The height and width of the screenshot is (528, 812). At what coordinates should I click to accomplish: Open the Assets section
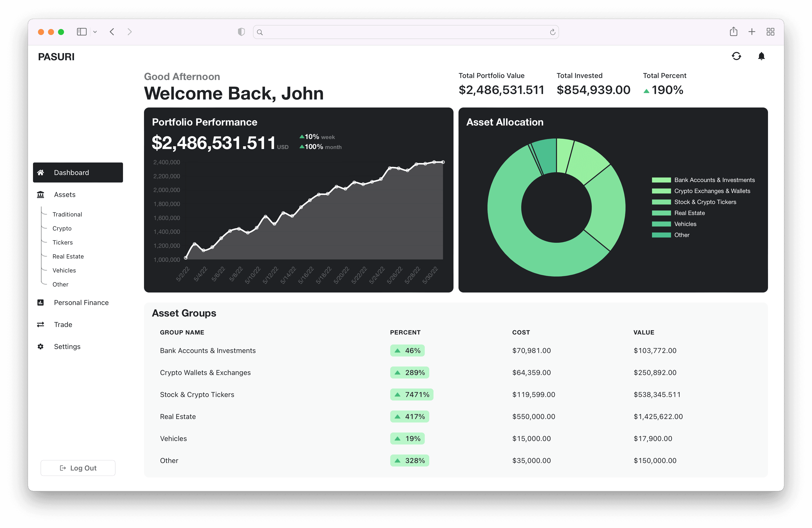tap(64, 194)
